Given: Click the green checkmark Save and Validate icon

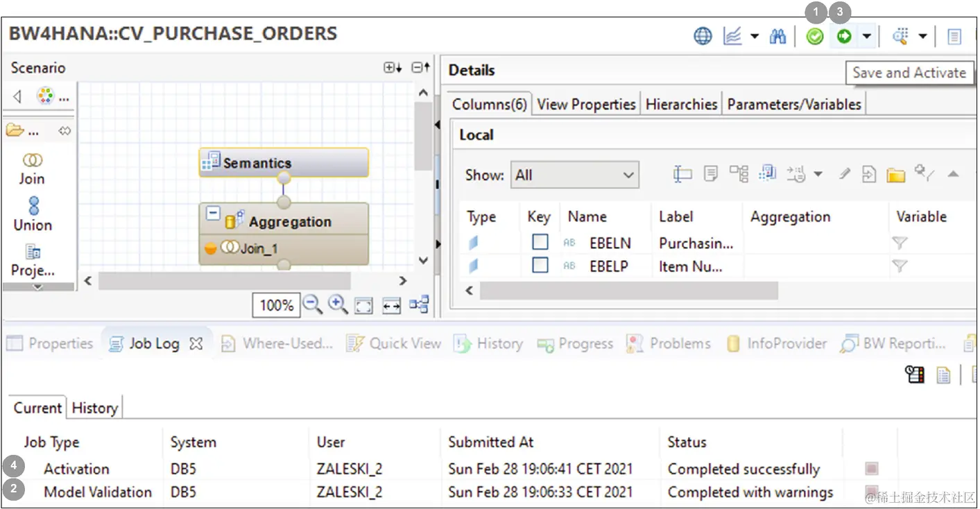Looking at the screenshot, I should (x=815, y=37).
